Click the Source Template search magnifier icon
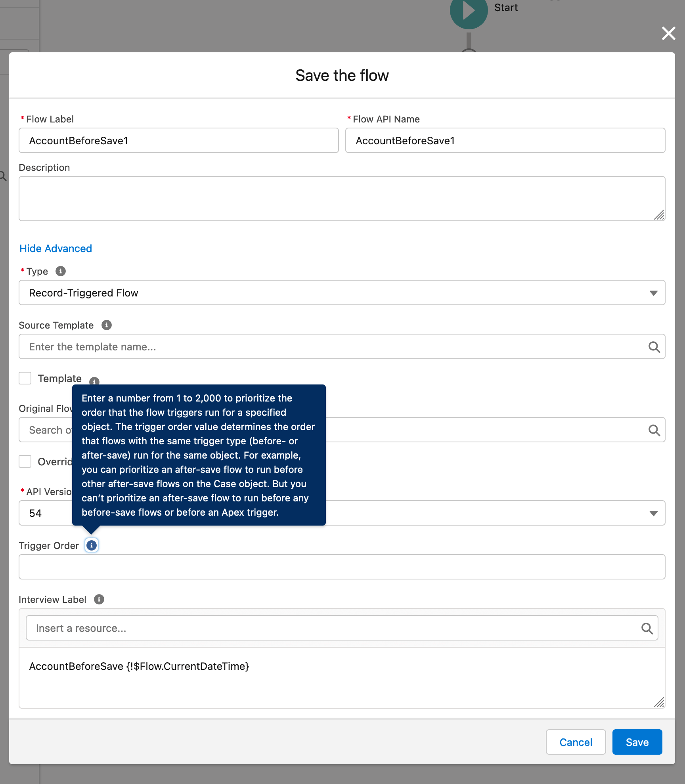 pos(654,347)
